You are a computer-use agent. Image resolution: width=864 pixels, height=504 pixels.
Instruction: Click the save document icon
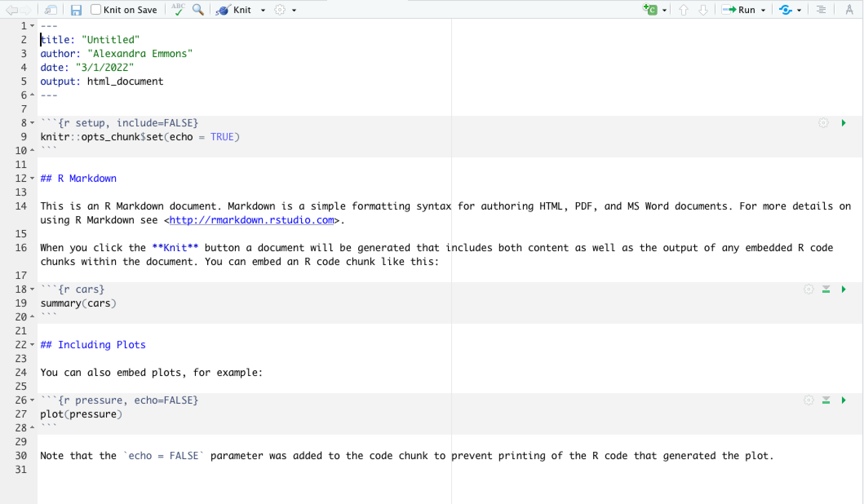point(76,10)
